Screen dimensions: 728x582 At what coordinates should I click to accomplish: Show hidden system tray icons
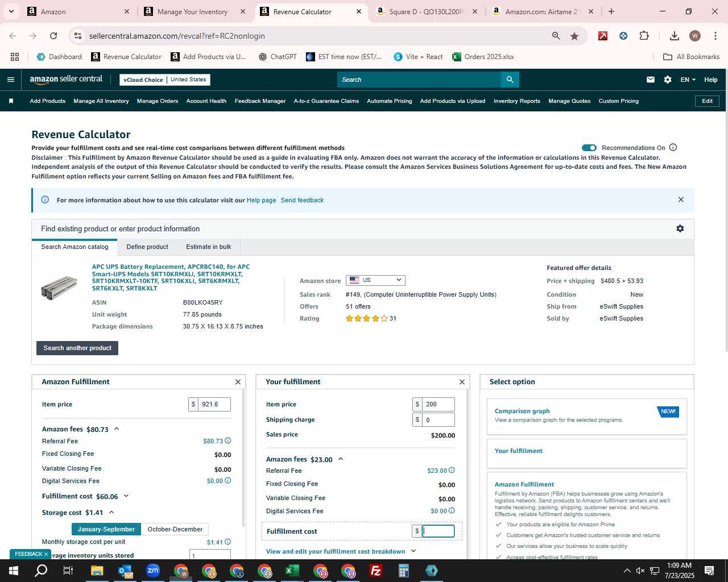pyautogui.click(x=627, y=571)
